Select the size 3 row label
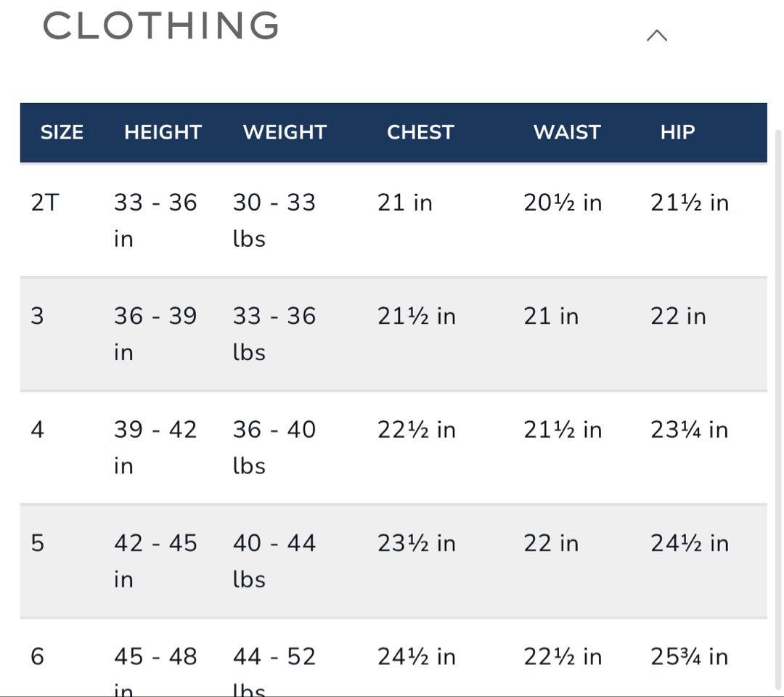The image size is (784, 697). click(37, 316)
